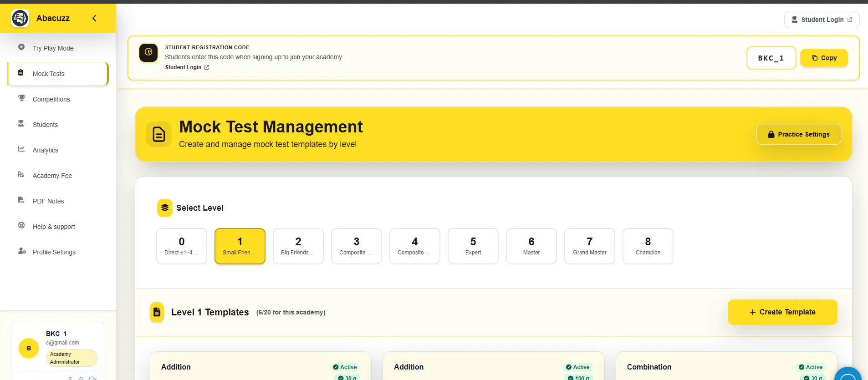Open Help & support
Image resolution: width=868 pixels, height=380 pixels.
tap(58, 227)
